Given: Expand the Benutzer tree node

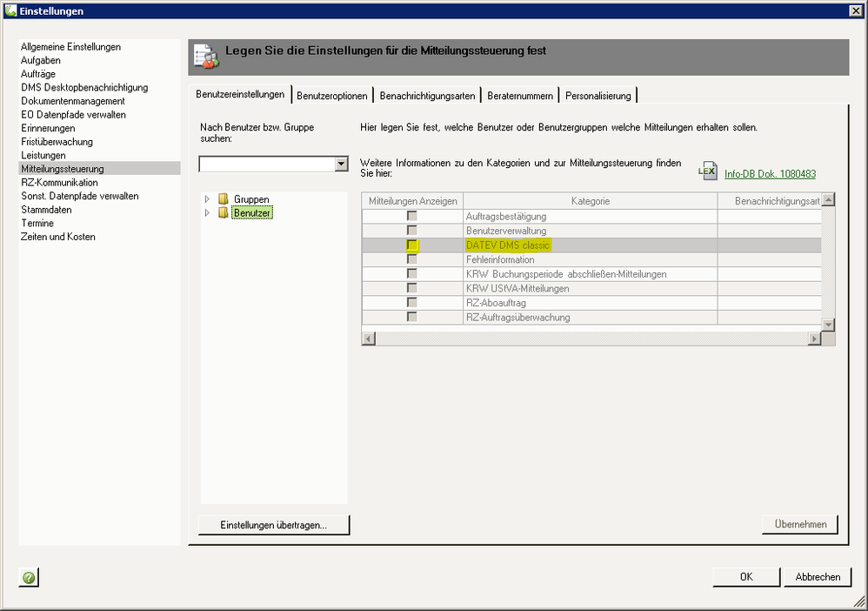Looking at the screenshot, I should coord(207,212).
